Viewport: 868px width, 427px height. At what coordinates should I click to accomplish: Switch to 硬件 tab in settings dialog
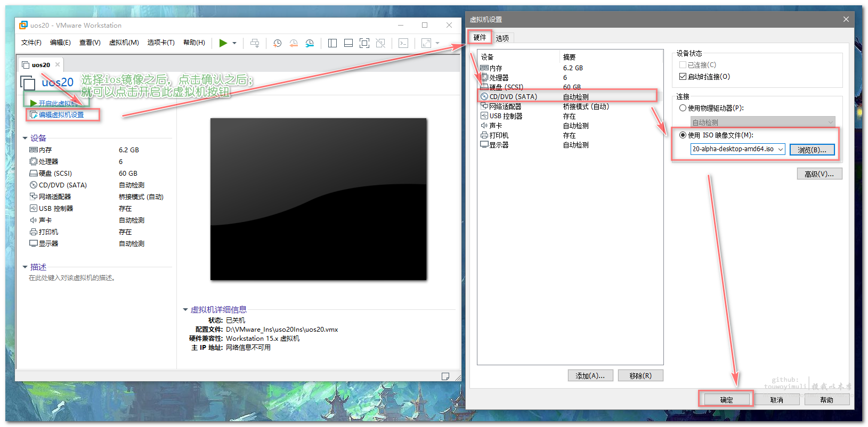[480, 37]
